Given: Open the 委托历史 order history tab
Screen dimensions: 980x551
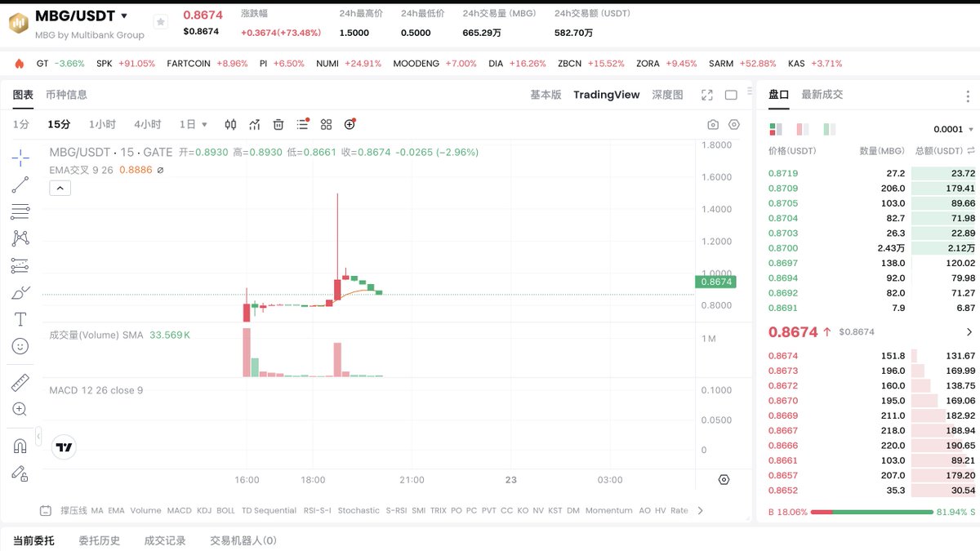Looking at the screenshot, I should tap(100, 540).
